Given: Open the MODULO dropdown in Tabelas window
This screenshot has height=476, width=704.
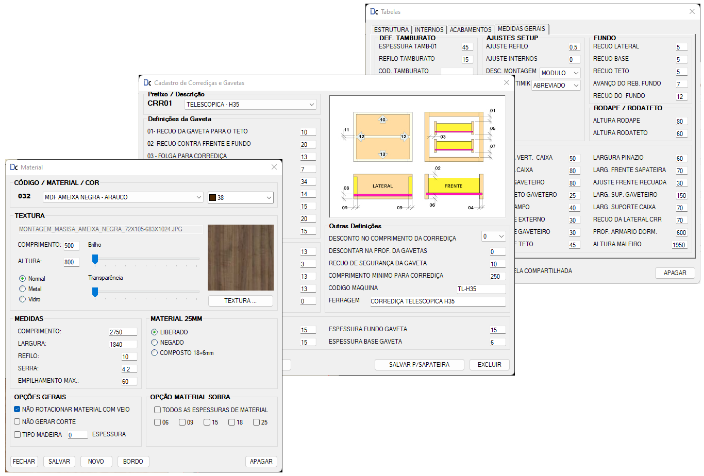Looking at the screenshot, I should (560, 73).
